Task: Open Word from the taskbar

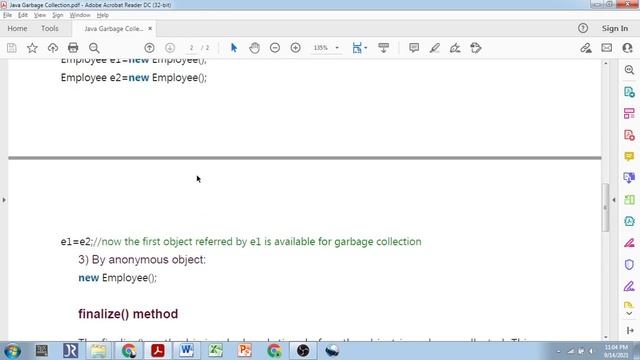Action: click(187, 351)
